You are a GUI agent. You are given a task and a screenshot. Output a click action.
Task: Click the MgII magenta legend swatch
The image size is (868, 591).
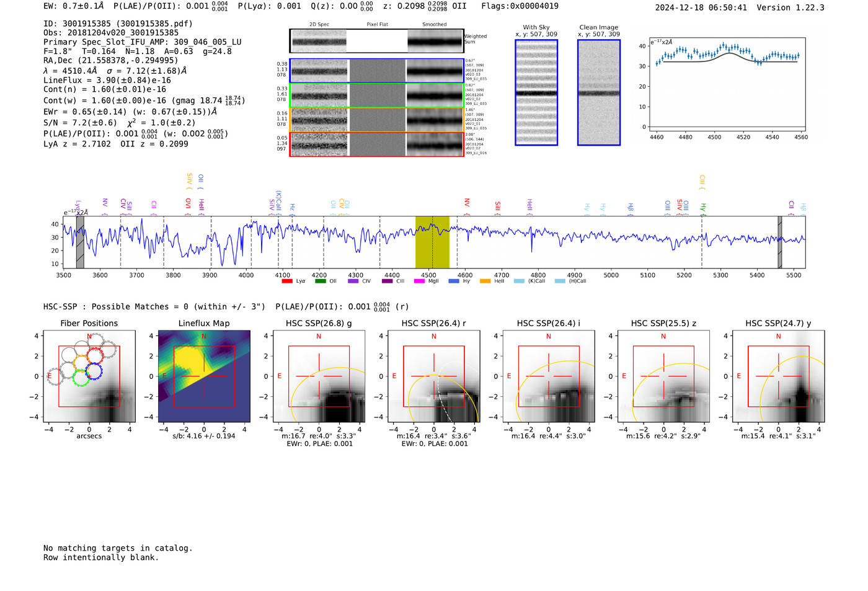[x=419, y=281]
